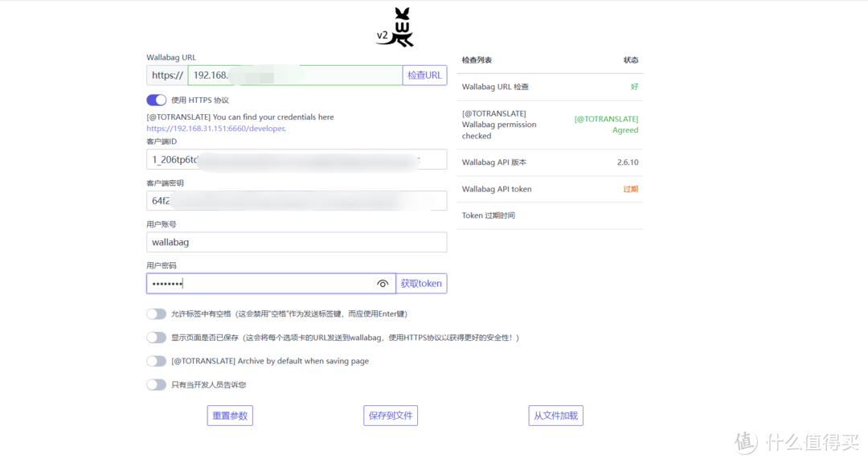Click the 用户账号 field containing wallabag
The height and width of the screenshot is (463, 868).
[296, 242]
